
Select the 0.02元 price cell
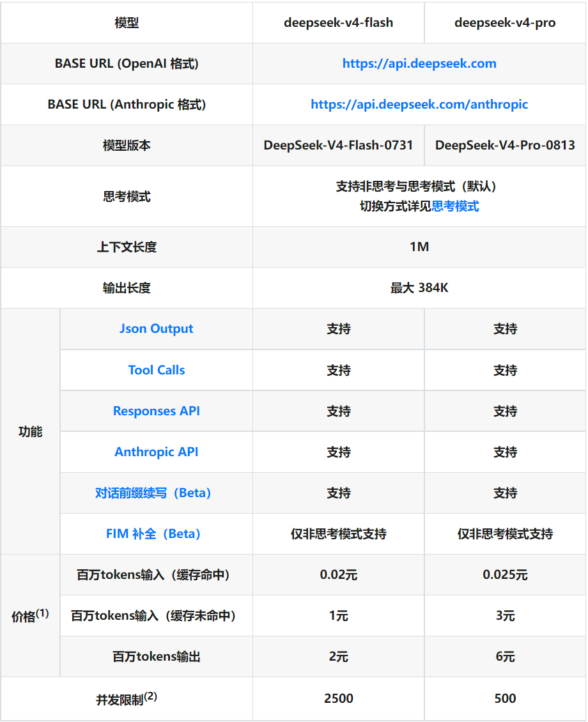(339, 575)
